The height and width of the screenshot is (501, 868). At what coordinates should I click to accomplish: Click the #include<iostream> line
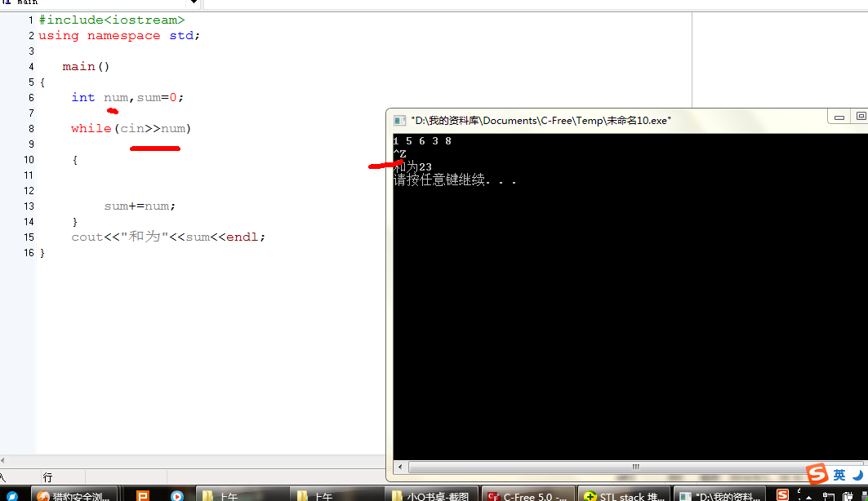(112, 20)
